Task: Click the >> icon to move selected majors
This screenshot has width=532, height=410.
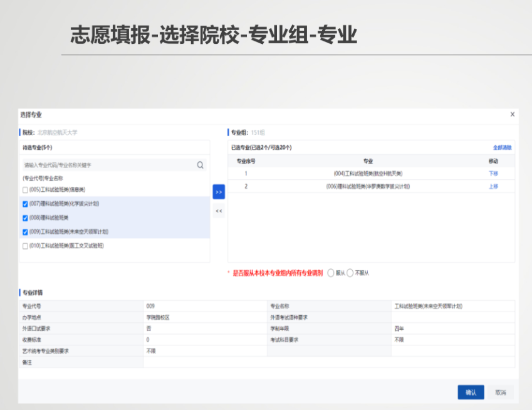Action: pyautogui.click(x=218, y=192)
